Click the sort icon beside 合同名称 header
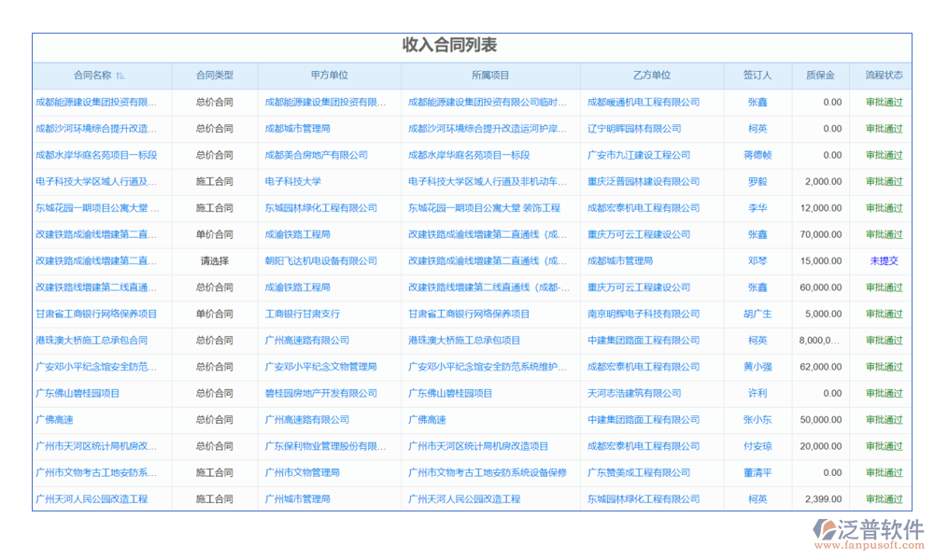934x560 pixels. click(120, 76)
